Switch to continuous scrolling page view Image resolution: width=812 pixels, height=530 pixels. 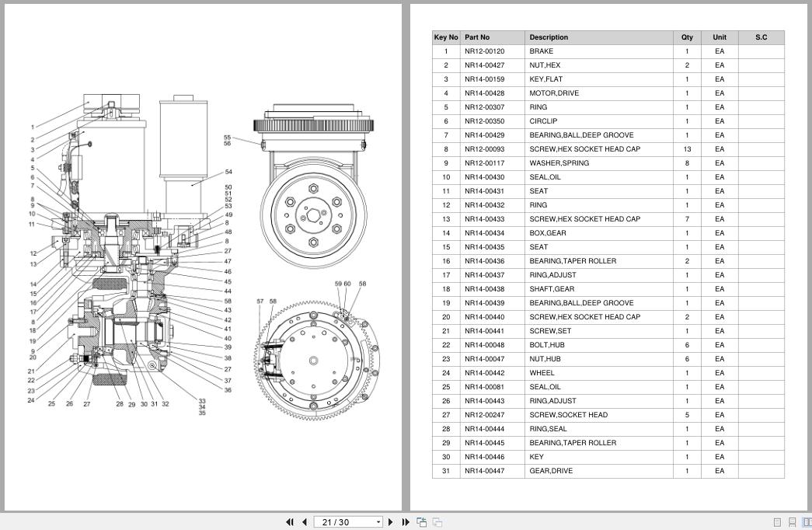tap(792, 522)
